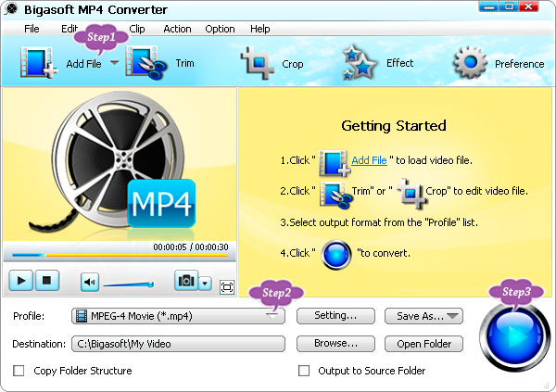Open the File menu
This screenshot has width=556, height=392.
click(32, 29)
